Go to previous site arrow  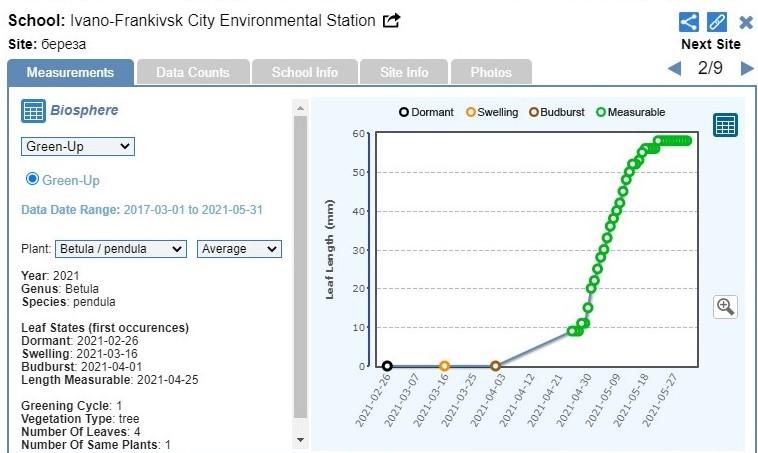pyautogui.click(x=674, y=69)
